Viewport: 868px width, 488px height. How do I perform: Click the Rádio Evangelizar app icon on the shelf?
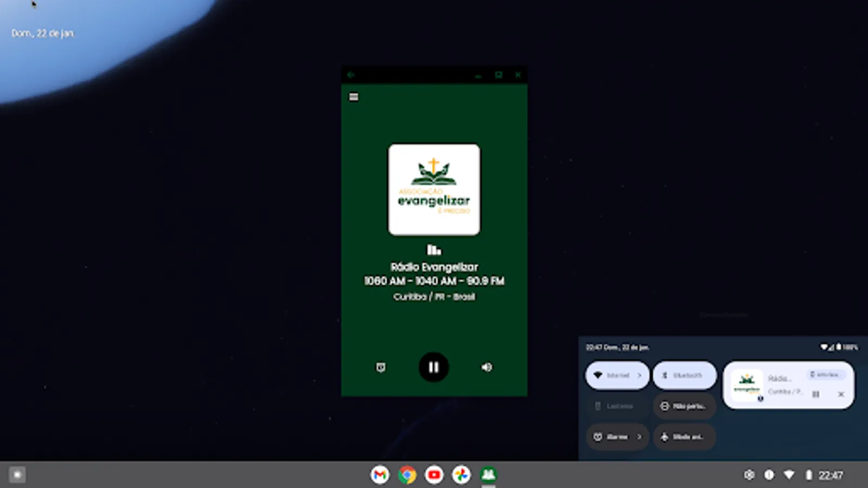[x=488, y=475]
